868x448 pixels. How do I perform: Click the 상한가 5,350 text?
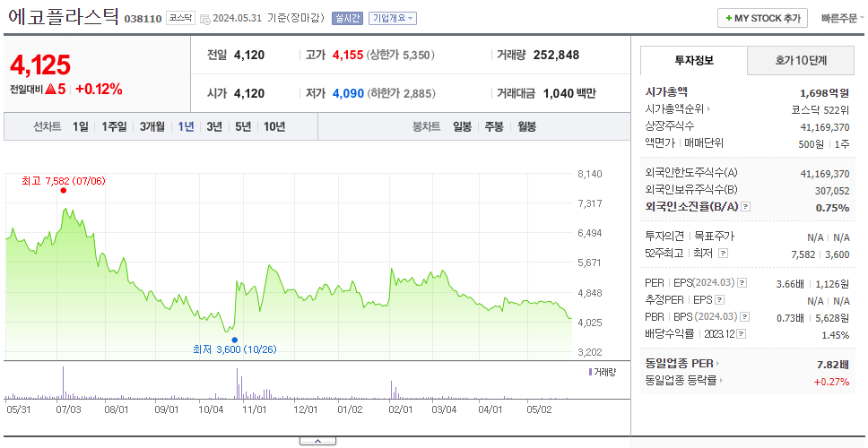tap(400, 56)
